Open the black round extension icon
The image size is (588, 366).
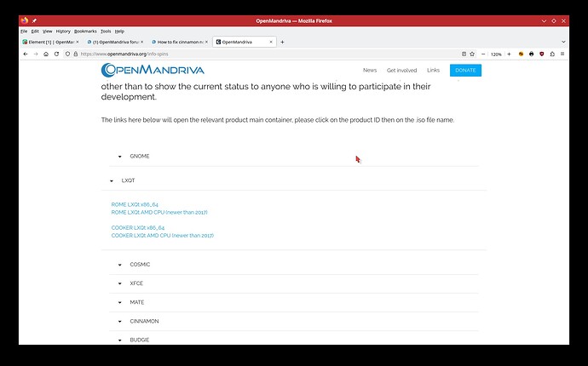tap(532, 54)
